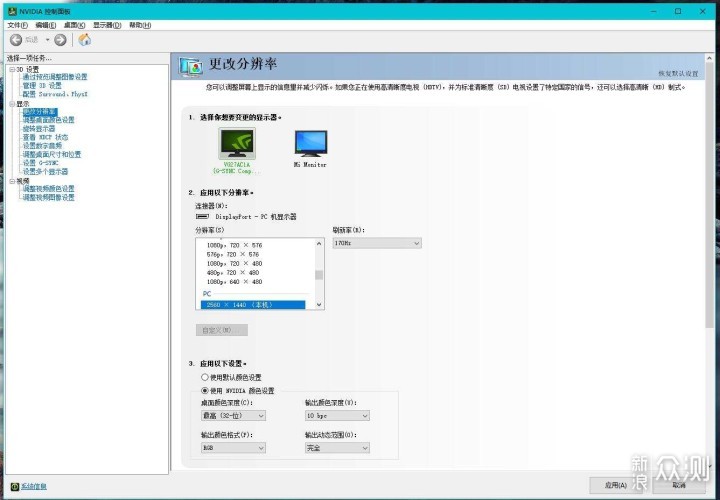Collapse the 3D 设置 tree node
Image resolution: width=720 pixels, height=500 pixels.
(12, 69)
